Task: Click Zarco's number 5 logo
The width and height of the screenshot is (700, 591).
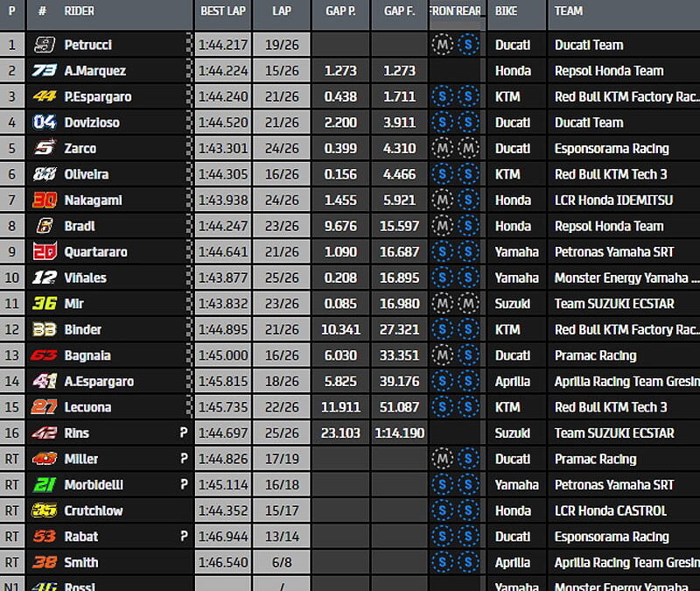Action: pyautogui.click(x=45, y=148)
